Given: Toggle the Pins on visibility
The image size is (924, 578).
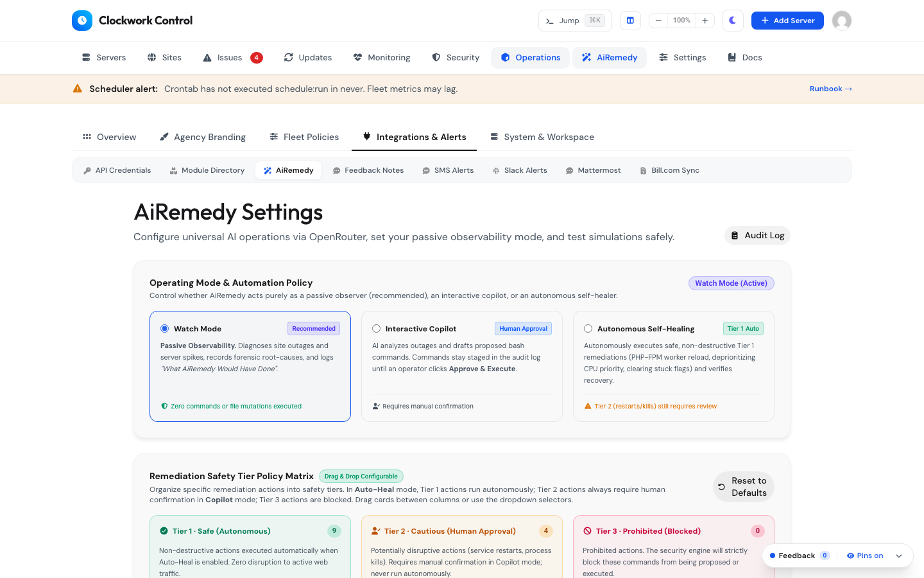Looking at the screenshot, I should [x=865, y=556].
